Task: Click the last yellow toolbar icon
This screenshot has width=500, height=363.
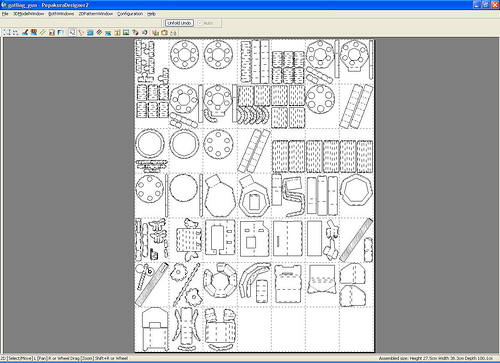Action: (173, 32)
